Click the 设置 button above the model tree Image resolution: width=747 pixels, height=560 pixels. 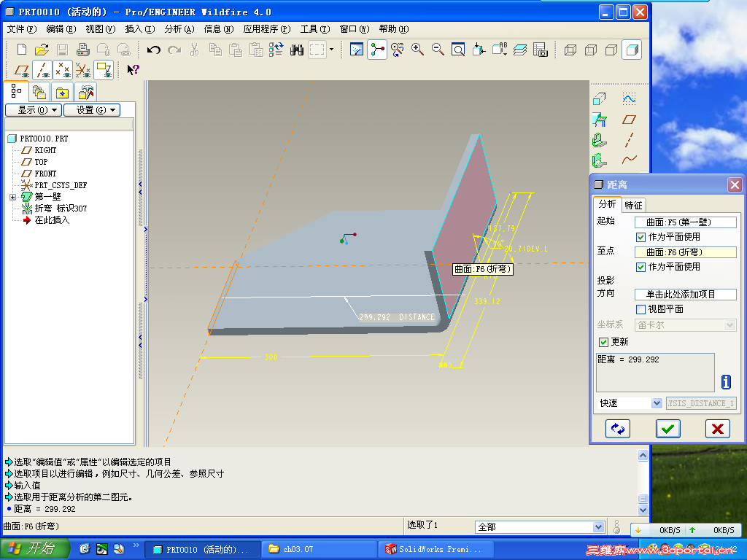(92, 110)
